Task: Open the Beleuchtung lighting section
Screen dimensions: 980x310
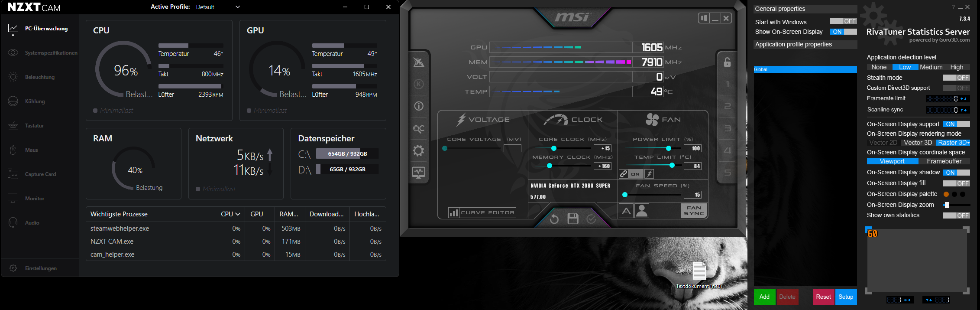Action: 31,77
